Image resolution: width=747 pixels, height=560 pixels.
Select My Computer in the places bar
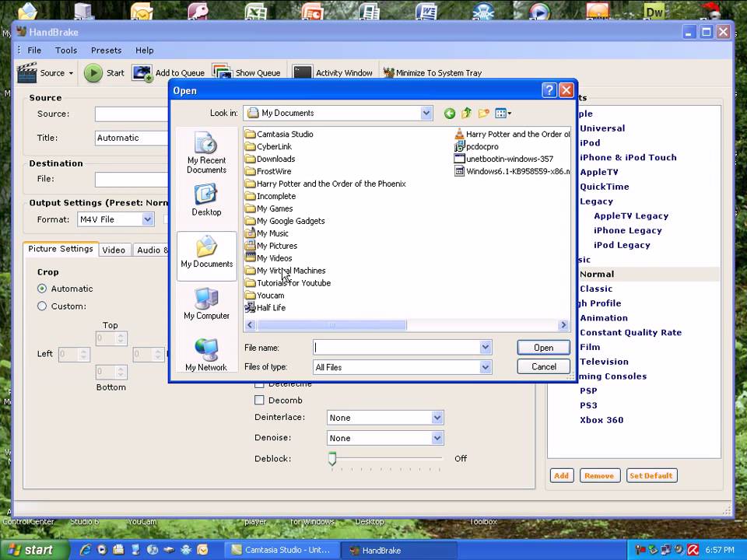pyautogui.click(x=206, y=304)
